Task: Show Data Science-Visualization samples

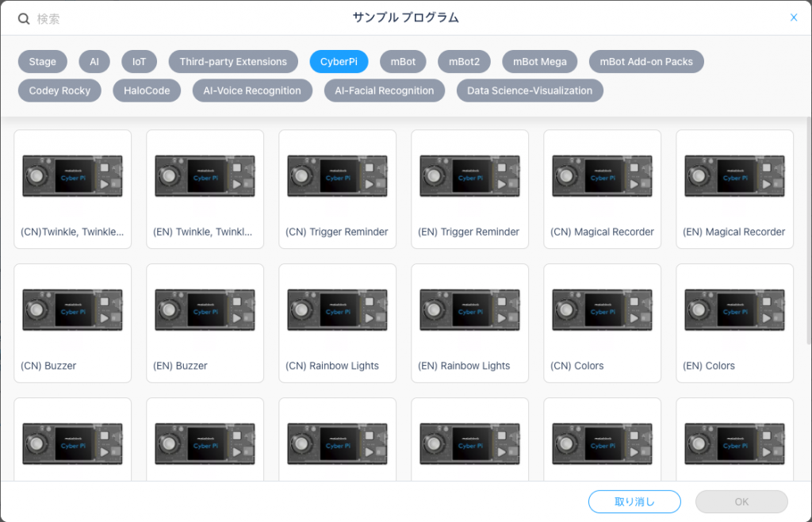Action: 530,90
